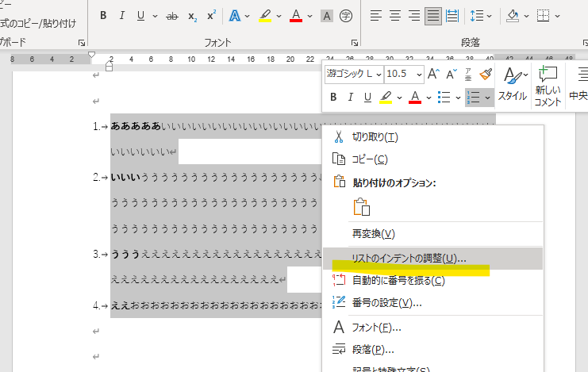Select リストのインデントの調整 from context menu
The image size is (588, 372).
tap(409, 258)
